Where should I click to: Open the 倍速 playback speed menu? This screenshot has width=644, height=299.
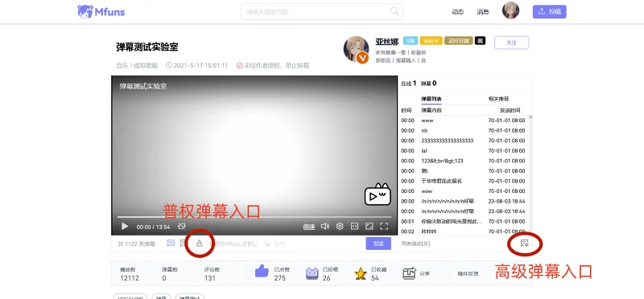coord(309,227)
